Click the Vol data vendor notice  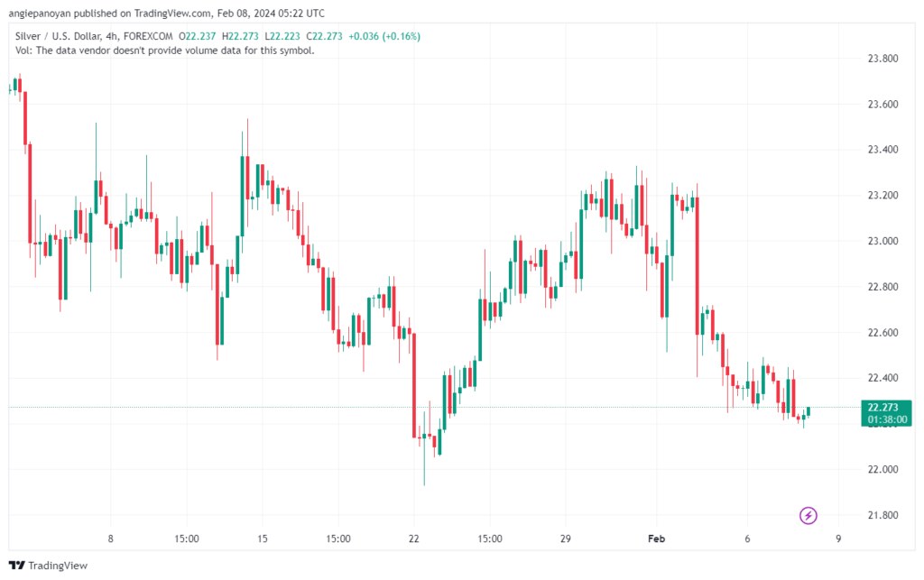[165, 51]
